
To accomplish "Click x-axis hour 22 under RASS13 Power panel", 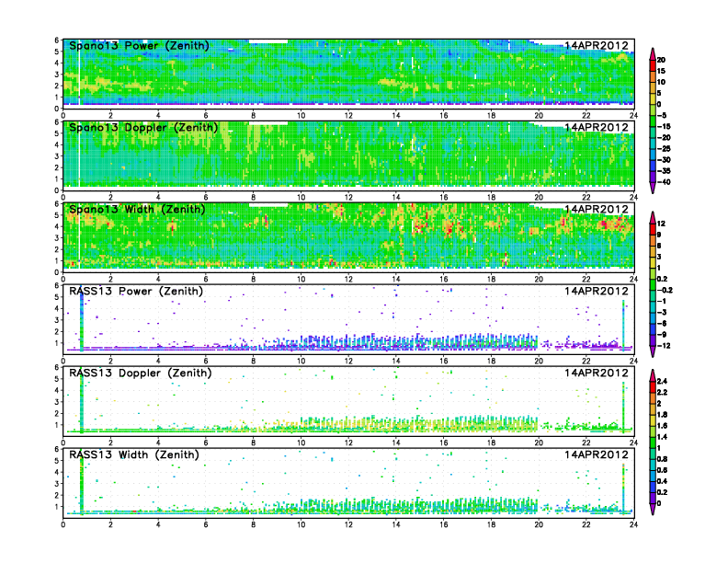I will click(x=586, y=361).
